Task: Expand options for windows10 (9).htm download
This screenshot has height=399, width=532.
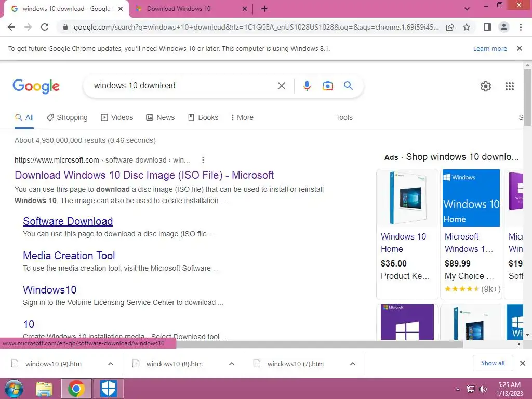Action: tap(111, 364)
